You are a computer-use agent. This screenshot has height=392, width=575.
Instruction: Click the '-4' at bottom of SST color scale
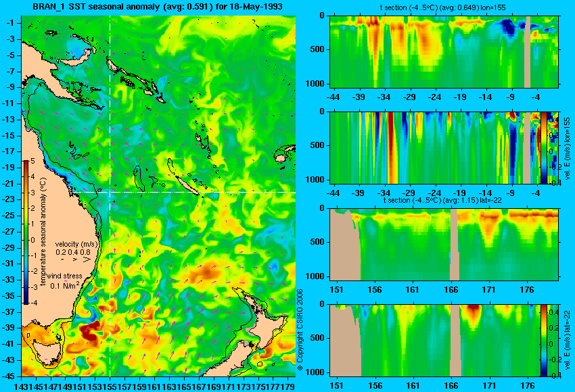[x=32, y=303]
